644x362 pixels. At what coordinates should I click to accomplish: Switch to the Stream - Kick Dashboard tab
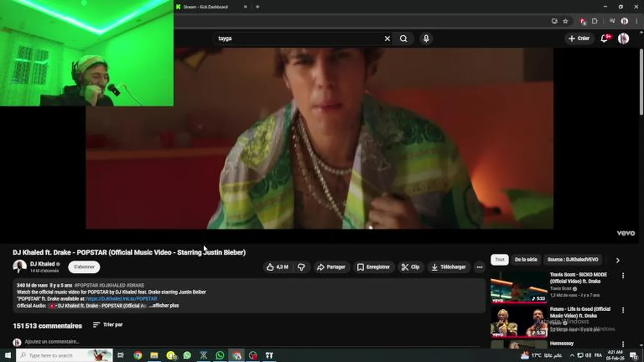pos(205,7)
